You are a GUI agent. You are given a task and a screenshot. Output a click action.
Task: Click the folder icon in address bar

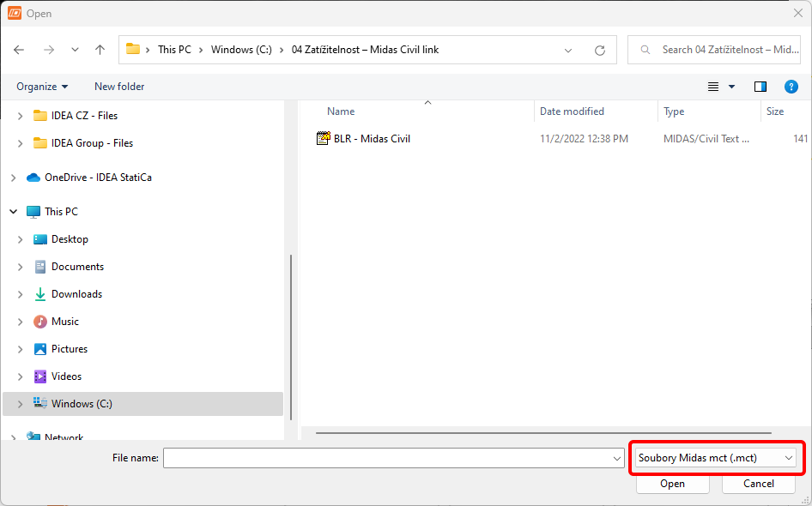point(133,49)
